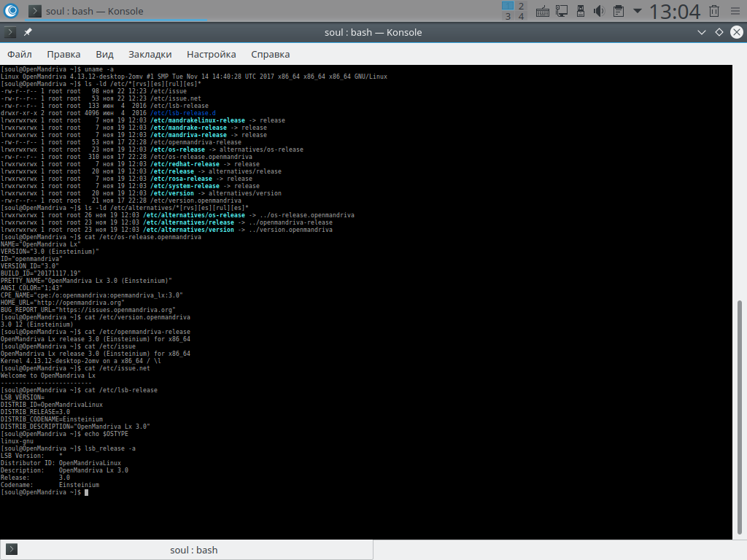
Task: Minimize the Konsole window with the down chevron
Action: (x=701, y=32)
